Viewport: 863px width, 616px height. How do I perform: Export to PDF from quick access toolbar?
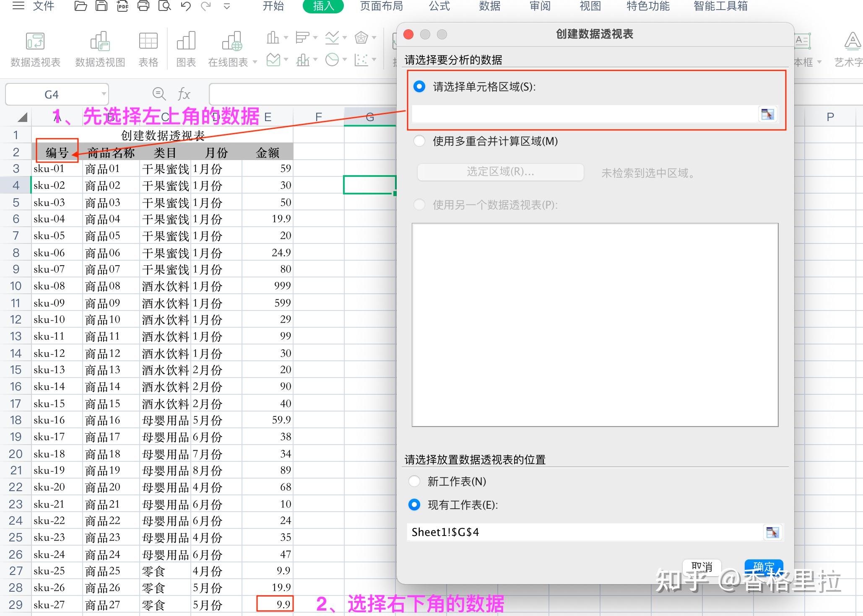point(122,6)
